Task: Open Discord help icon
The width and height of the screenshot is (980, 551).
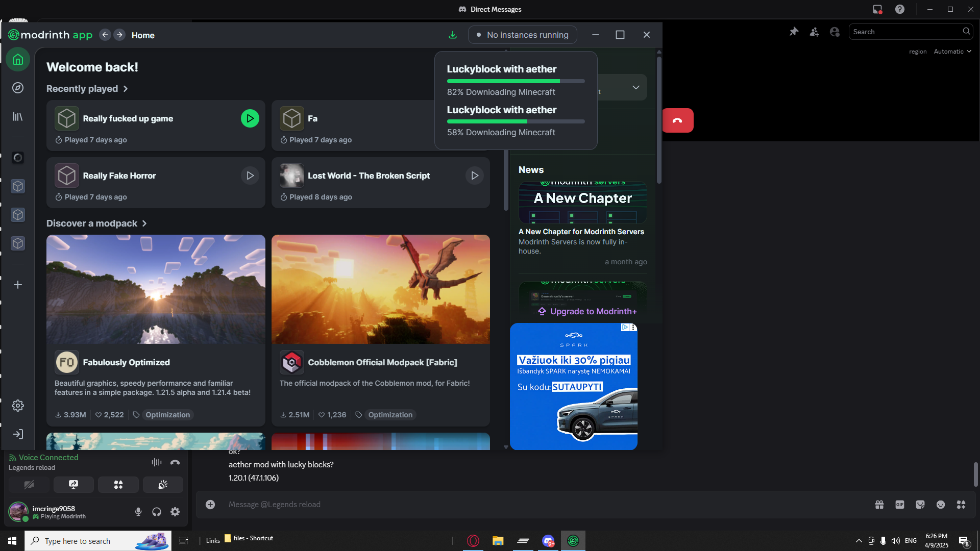Action: click(x=900, y=9)
